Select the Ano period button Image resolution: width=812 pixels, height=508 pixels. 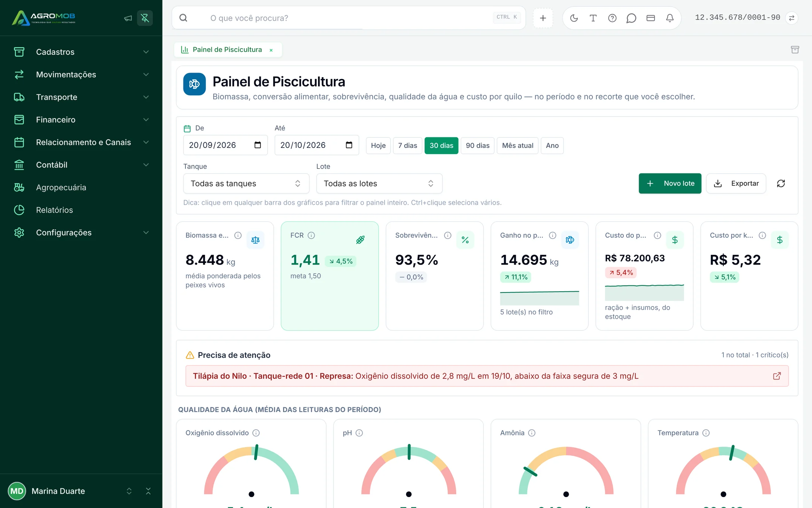point(552,146)
